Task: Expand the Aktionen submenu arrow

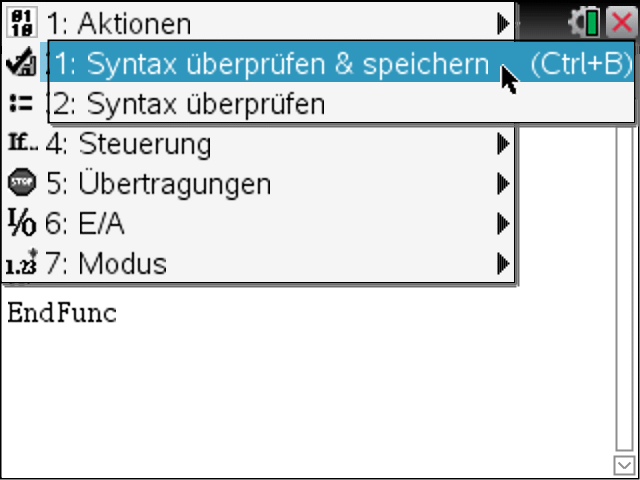Action: coord(504,24)
